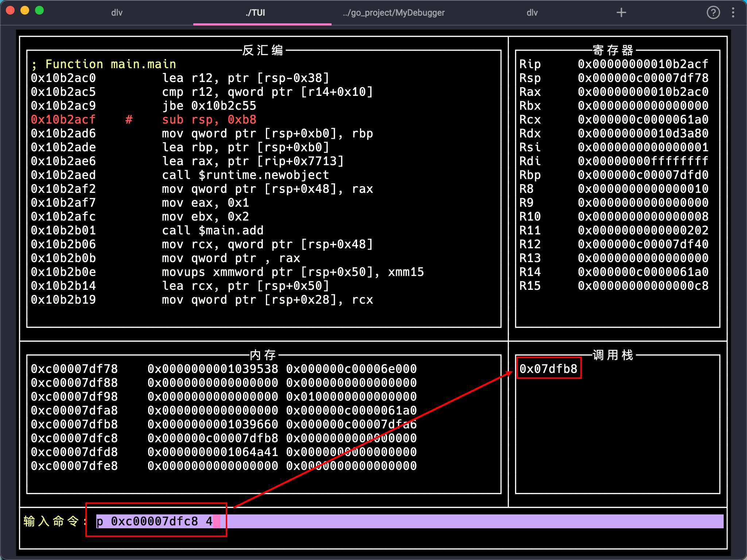Click the new tab plus icon
This screenshot has width=747, height=560.
(621, 13)
